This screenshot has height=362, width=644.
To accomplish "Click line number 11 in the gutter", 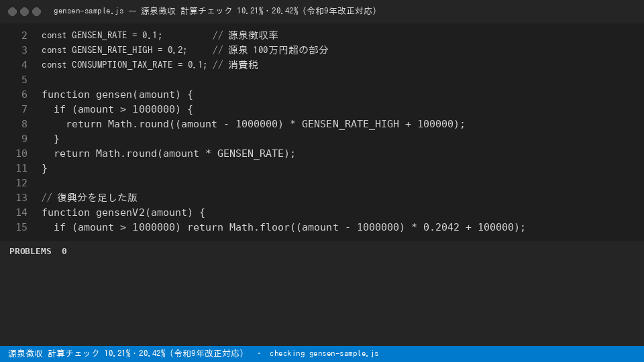I will pos(21,169).
